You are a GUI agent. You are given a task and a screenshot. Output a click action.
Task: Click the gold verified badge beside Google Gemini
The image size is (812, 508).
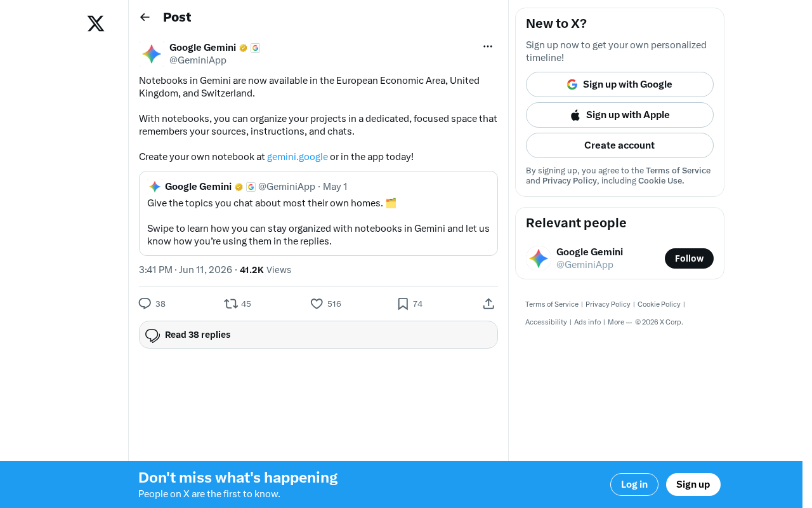243,48
